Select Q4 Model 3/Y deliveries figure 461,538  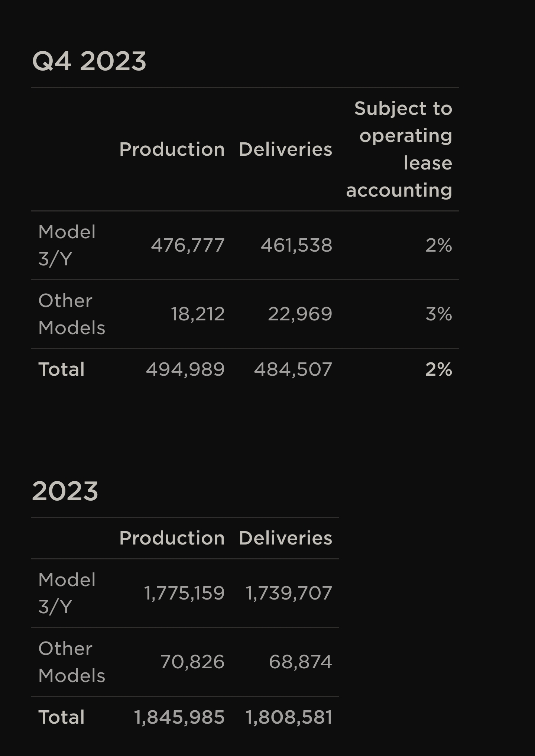tap(296, 245)
